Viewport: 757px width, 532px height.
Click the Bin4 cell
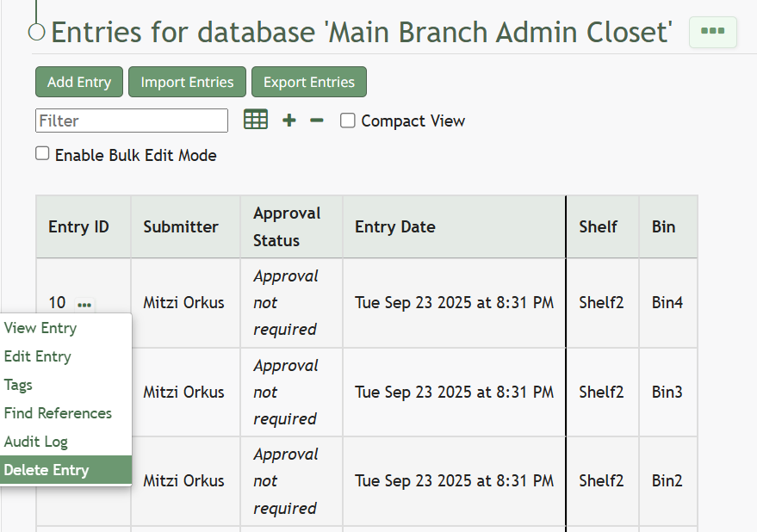point(667,303)
